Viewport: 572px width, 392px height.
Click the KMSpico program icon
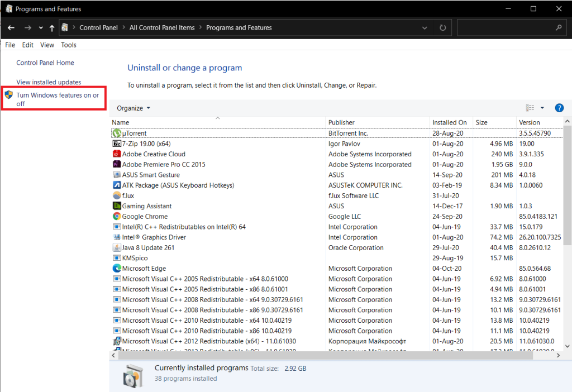point(117,258)
